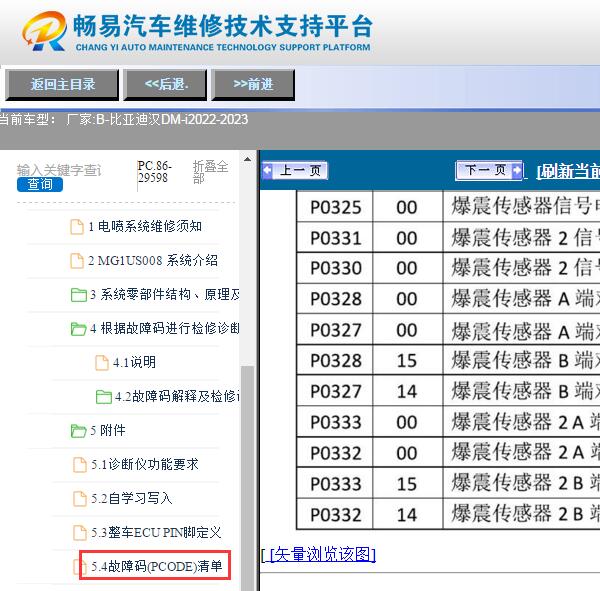600x591 pixels.
Task: Open 5.1诊断仪功能要求
Action: [145, 465]
